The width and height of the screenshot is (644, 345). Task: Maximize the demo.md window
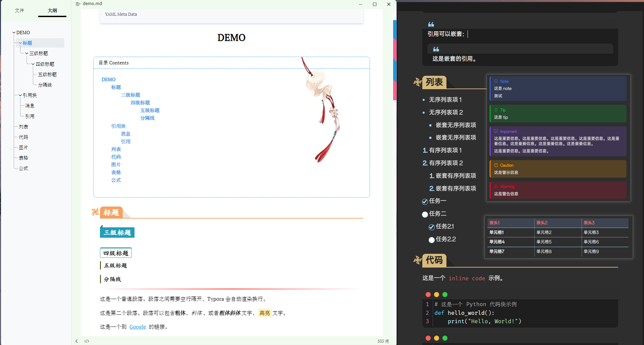375,4
